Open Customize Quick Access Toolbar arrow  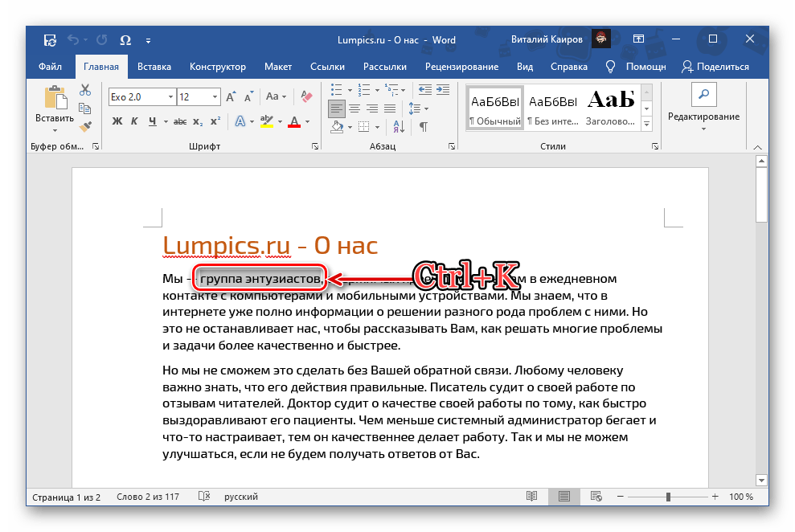coord(148,40)
